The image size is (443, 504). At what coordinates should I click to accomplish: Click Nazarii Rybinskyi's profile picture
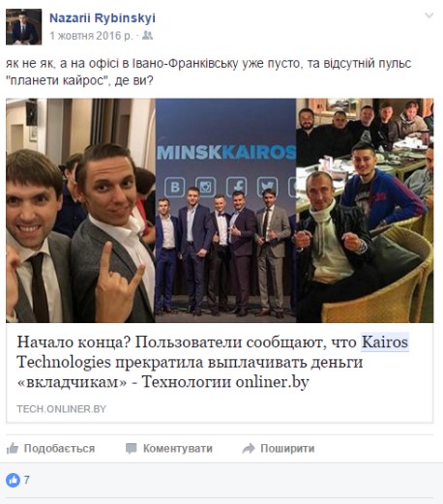pyautogui.click(x=23, y=26)
